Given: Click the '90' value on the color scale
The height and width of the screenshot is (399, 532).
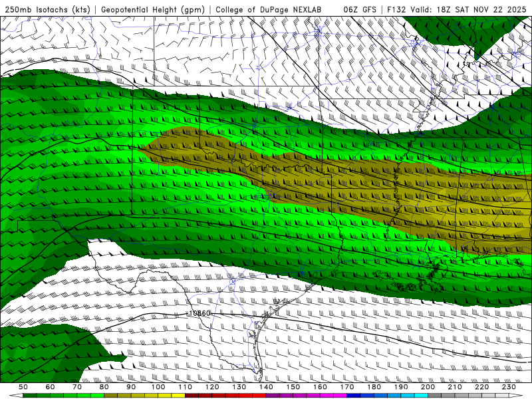Looking at the screenshot, I should pos(131,387).
